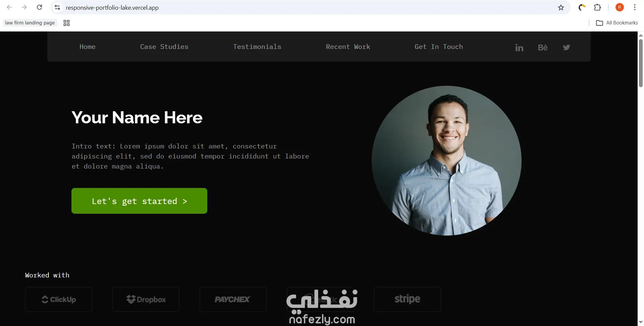Navigate to Case Studies section
644x326 pixels.
164,47
